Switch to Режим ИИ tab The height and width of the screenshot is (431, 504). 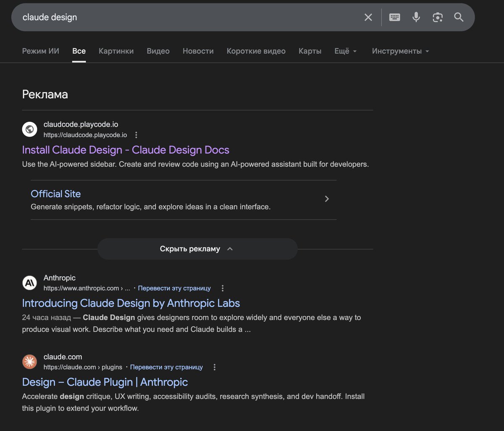point(41,51)
